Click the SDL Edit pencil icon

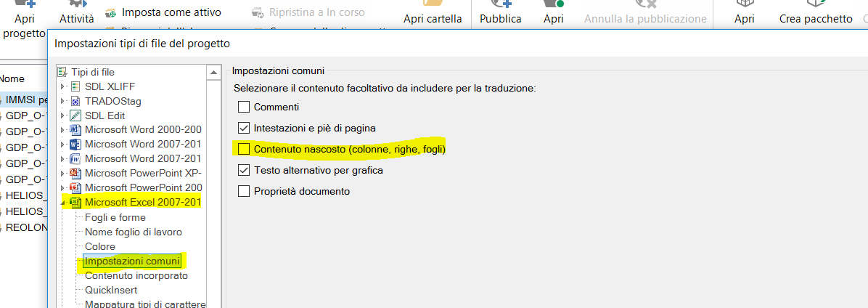click(75, 115)
